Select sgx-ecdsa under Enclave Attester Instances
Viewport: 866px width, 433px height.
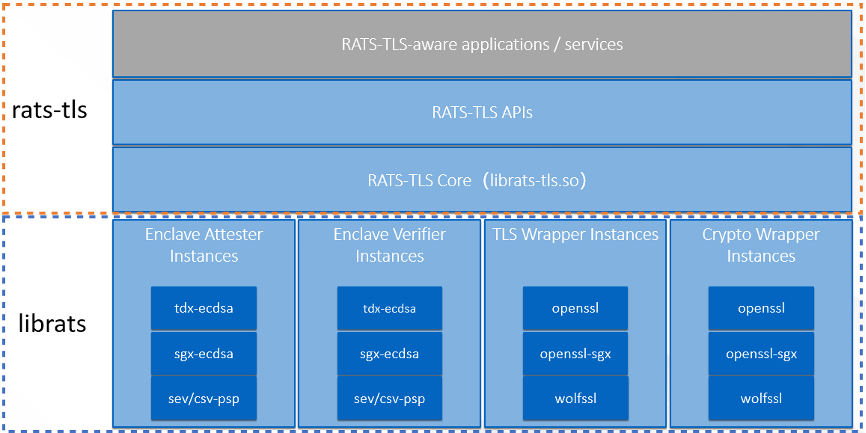coord(204,353)
